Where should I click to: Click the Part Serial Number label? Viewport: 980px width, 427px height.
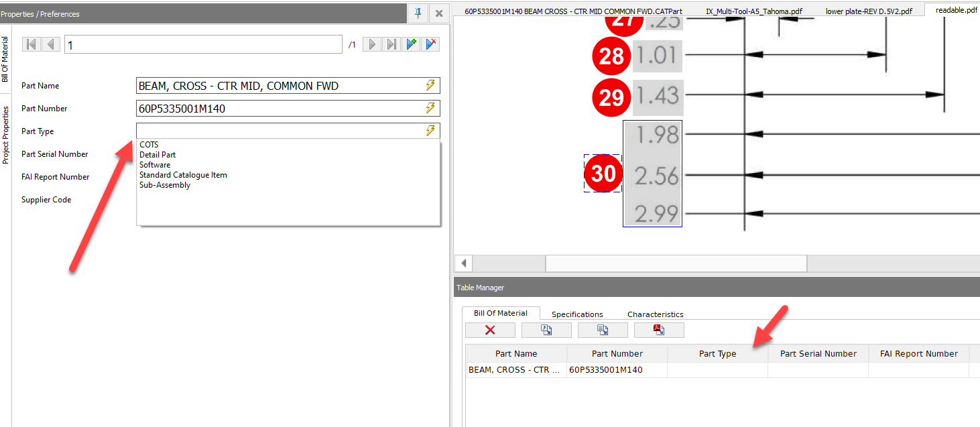coord(55,154)
